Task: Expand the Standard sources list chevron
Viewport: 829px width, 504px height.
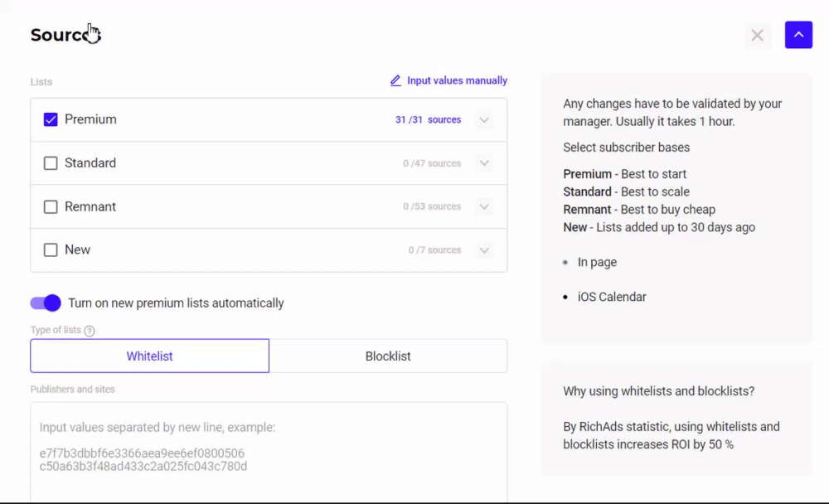Action: tap(484, 163)
